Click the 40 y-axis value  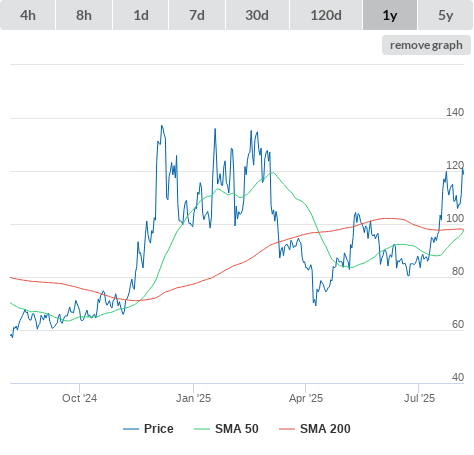coord(458,377)
